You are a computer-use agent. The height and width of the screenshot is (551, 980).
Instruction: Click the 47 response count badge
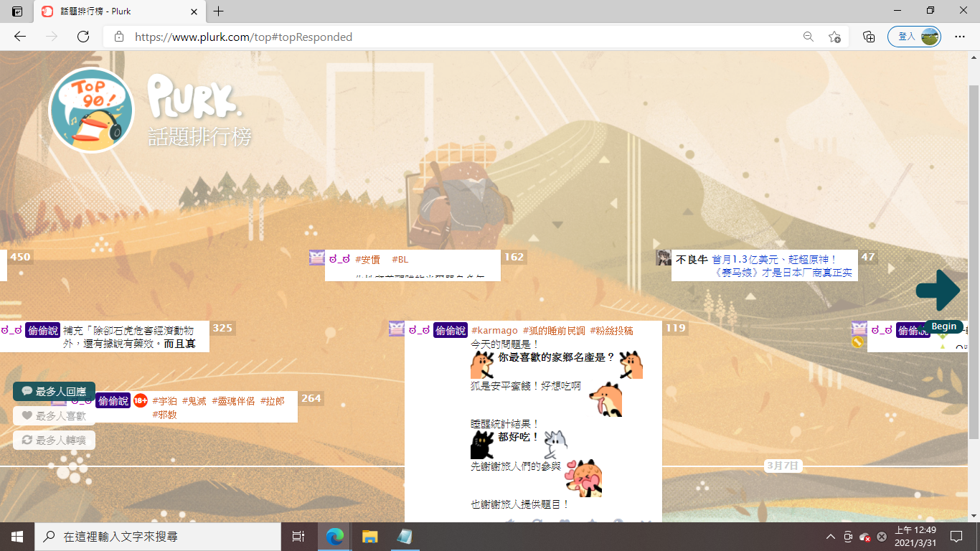pos(868,257)
